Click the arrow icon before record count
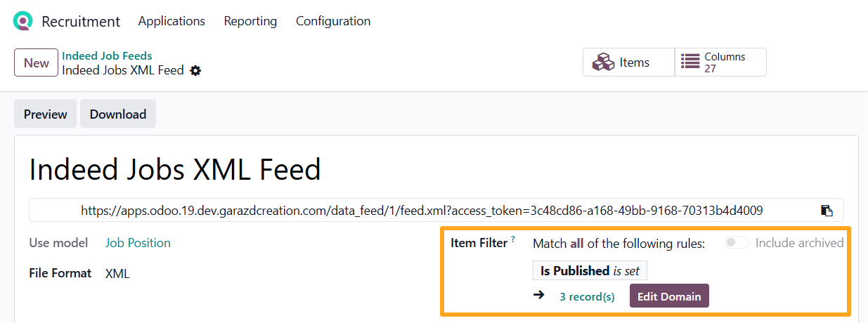 coord(539,296)
